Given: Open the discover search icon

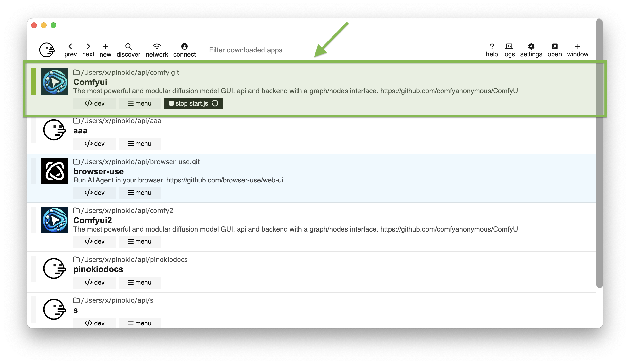Looking at the screenshot, I should tap(128, 50).
